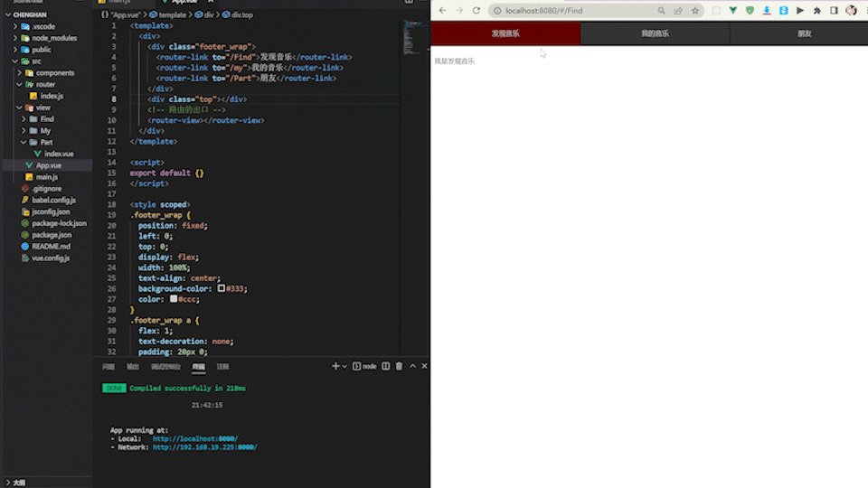Image resolution: width=868 pixels, height=488 pixels.
Task: Open the http://localhost:8080/ terminal link
Action: 195,439
